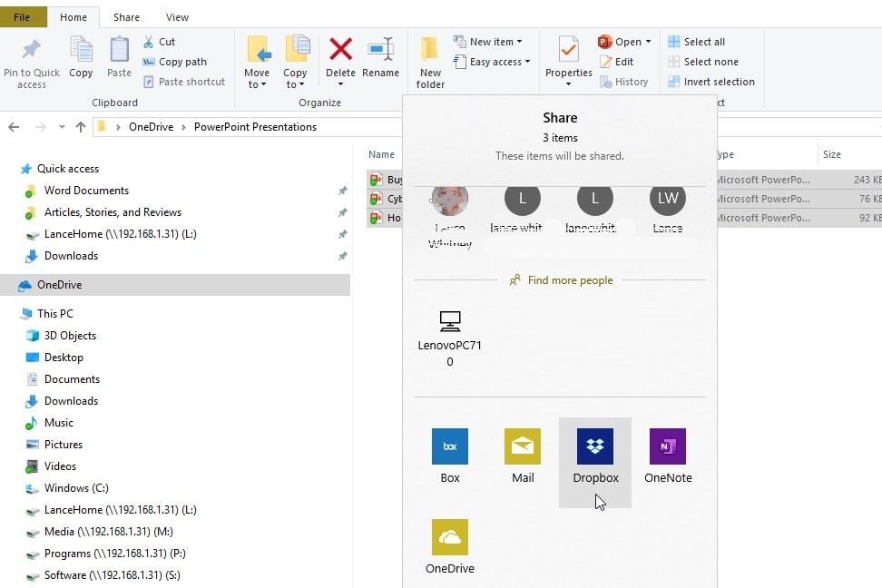Expand the New item dropdown
Image resolution: width=882 pixels, height=588 pixels.
[488, 42]
